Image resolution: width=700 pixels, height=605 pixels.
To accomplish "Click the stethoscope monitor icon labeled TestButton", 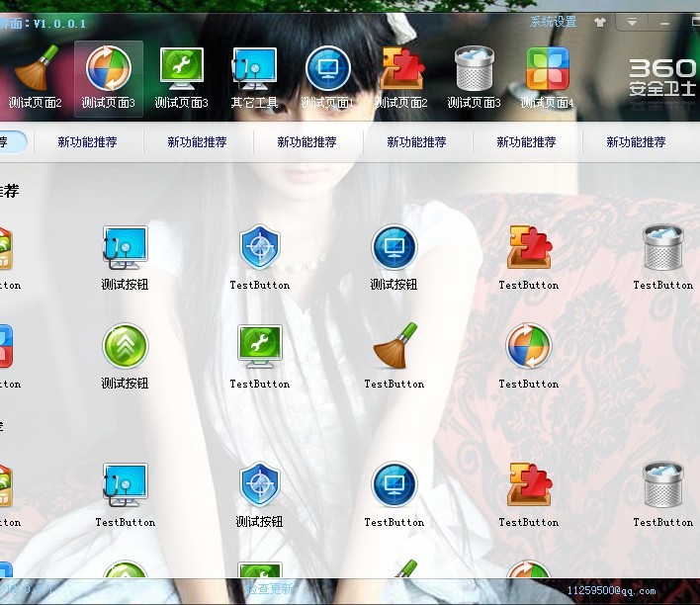I will [x=125, y=495].
